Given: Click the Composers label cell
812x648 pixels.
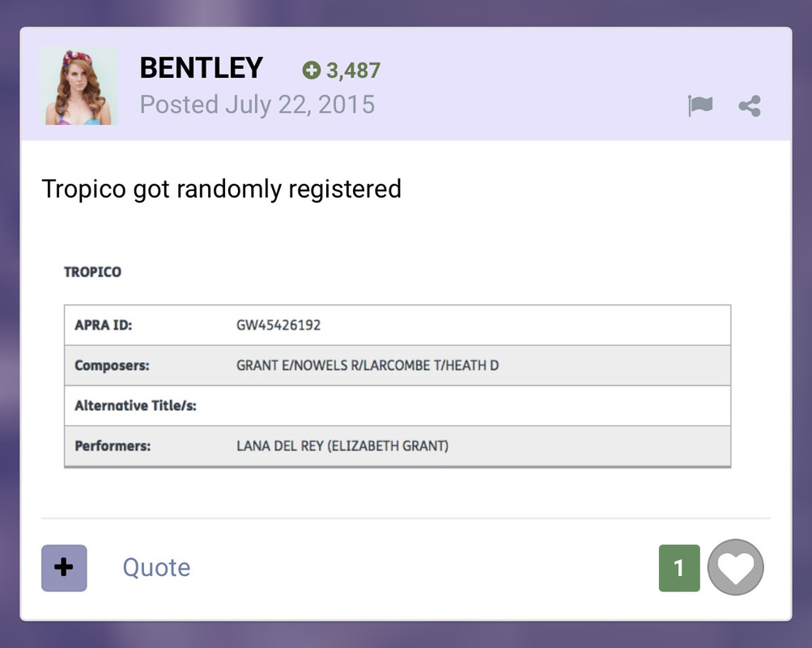Looking at the screenshot, I should click(x=112, y=365).
